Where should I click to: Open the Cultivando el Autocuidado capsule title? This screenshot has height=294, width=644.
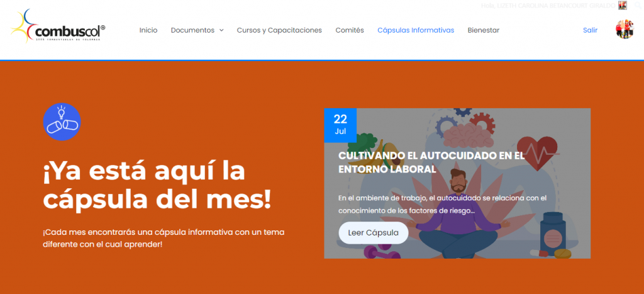point(431,162)
